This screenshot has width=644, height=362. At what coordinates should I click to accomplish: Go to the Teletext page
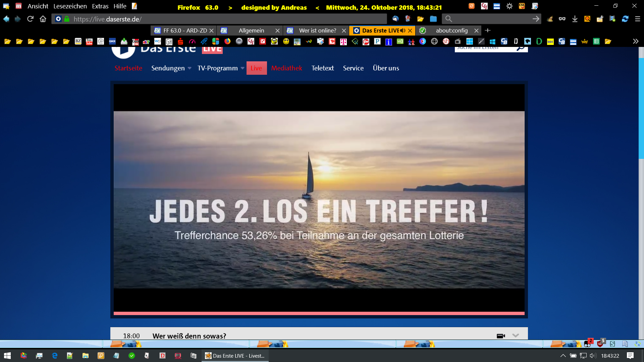[x=322, y=68]
